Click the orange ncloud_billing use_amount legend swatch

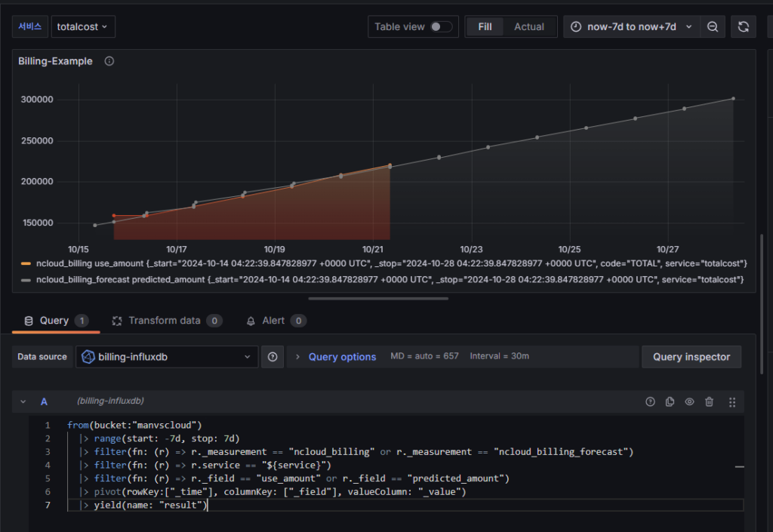click(26, 263)
